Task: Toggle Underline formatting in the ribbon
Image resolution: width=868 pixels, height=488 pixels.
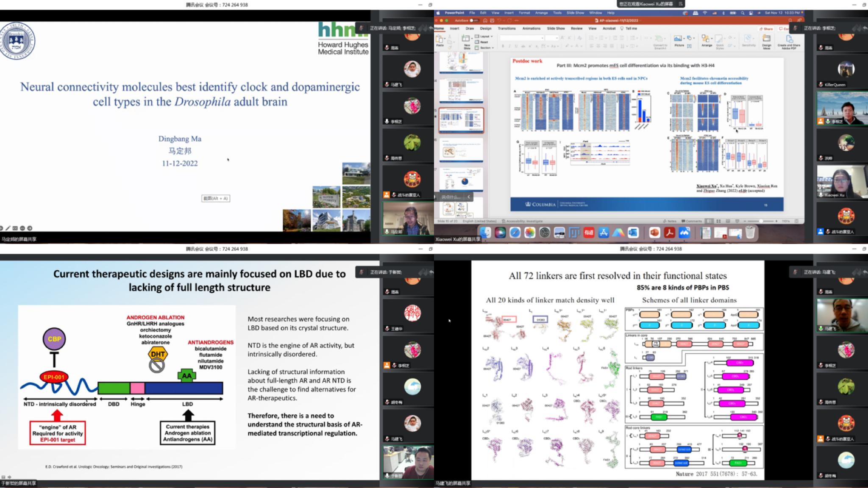Action: click(516, 46)
